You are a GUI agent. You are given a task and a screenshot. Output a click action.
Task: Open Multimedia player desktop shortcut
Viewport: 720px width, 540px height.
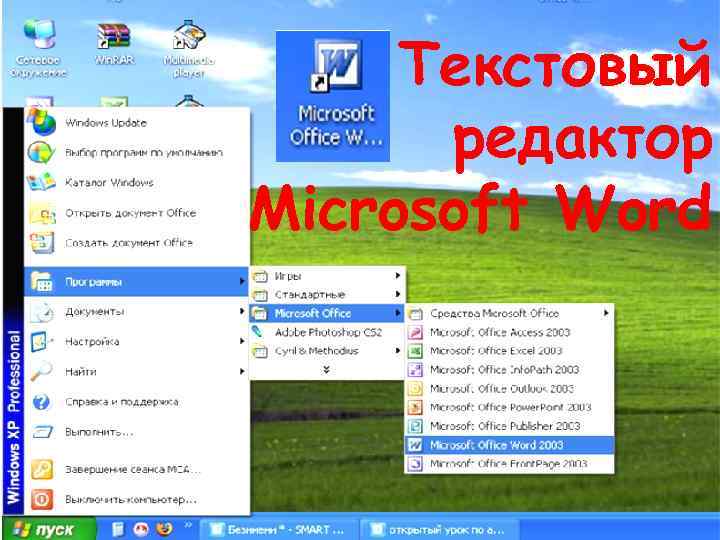pyautogui.click(x=189, y=49)
